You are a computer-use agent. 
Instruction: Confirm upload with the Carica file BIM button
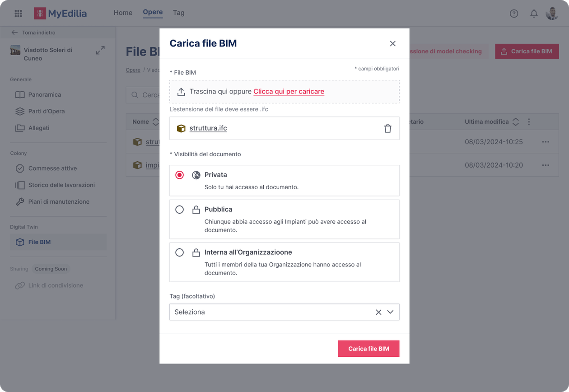pos(368,348)
